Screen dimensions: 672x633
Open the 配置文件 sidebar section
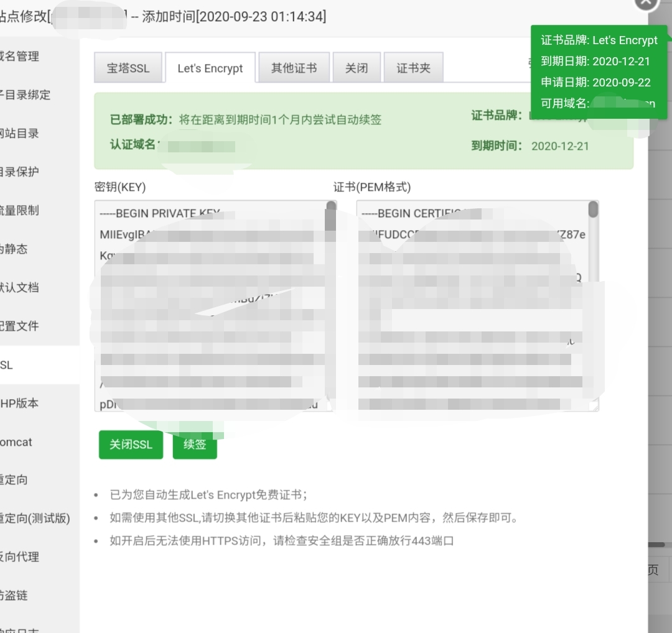pyautogui.click(x=39, y=326)
